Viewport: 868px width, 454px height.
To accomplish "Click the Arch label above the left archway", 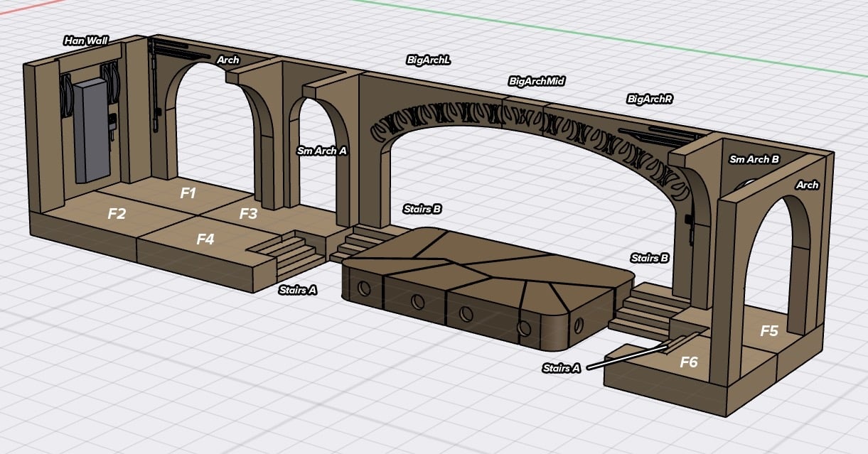I will pos(229,61).
